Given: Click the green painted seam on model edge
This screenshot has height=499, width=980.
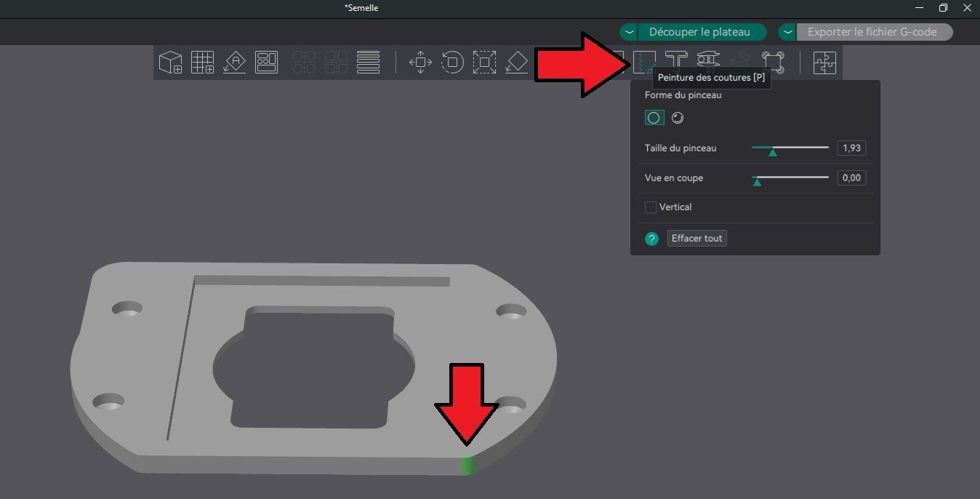Looking at the screenshot, I should point(468,466).
